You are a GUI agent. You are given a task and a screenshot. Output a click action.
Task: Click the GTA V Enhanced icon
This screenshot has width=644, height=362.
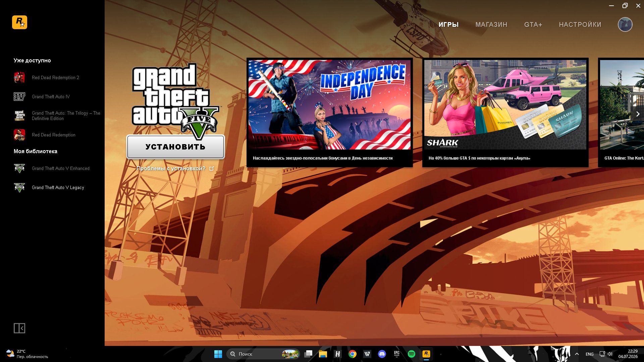(x=19, y=168)
